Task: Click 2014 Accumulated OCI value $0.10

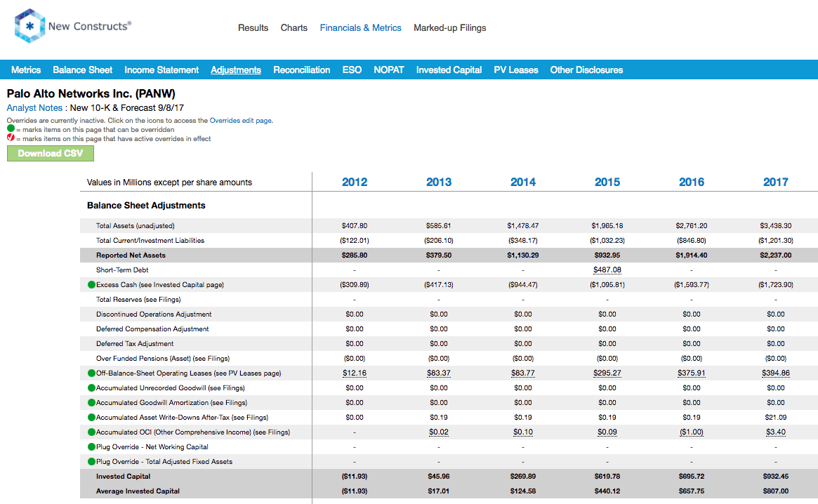Action: tap(522, 432)
